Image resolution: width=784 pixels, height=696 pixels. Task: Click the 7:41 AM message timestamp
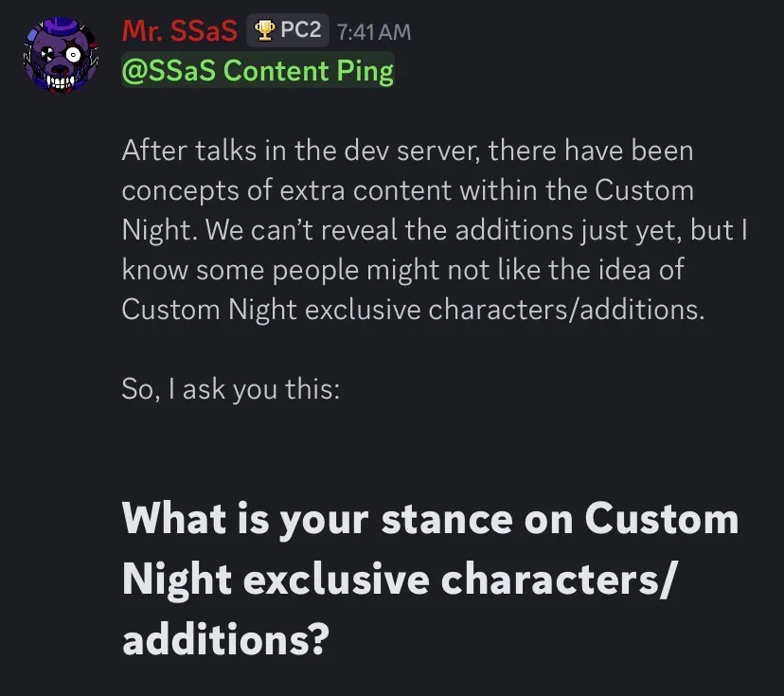[x=373, y=31]
